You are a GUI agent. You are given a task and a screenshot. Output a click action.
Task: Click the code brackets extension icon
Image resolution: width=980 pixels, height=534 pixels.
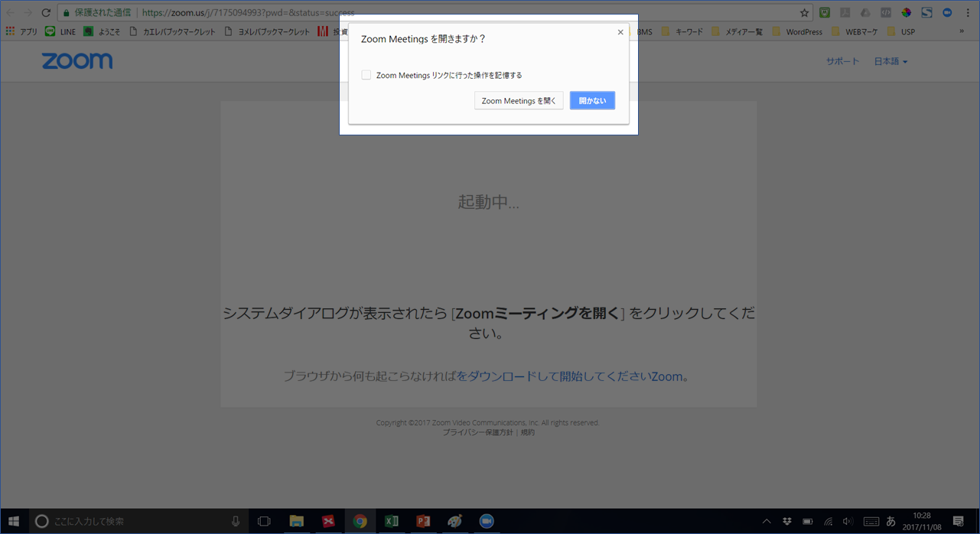pyautogui.click(x=886, y=12)
